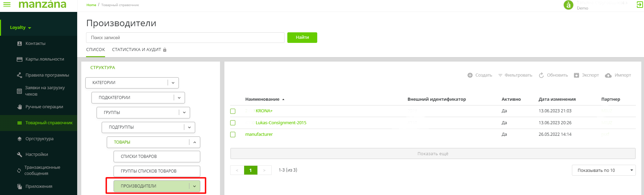Tick the checkbox for KRONA+ row

[233, 111]
